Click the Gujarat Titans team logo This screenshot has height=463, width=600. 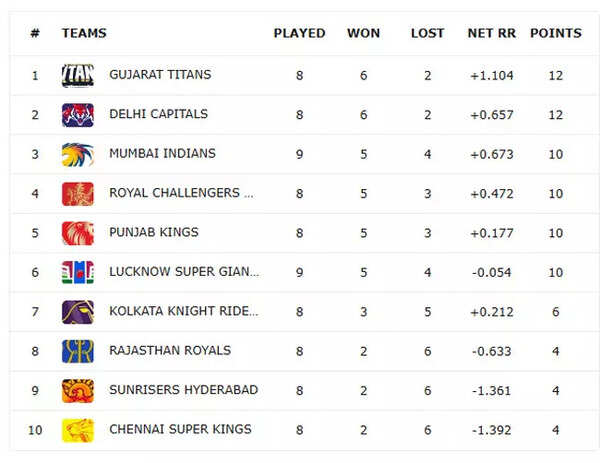[x=78, y=76]
